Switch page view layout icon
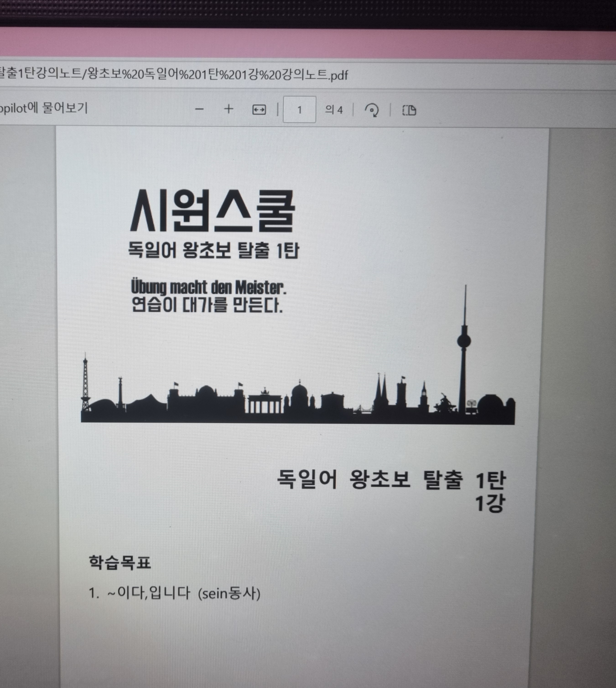The width and height of the screenshot is (616, 688). pos(409,110)
